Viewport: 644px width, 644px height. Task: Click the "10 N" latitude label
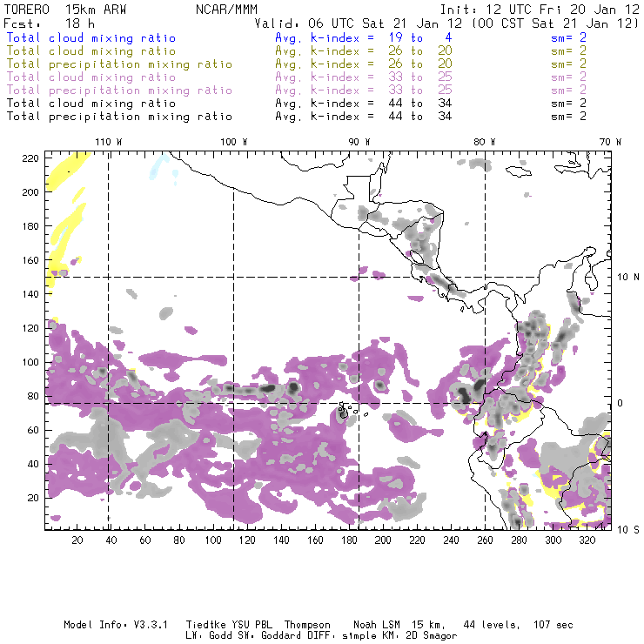[628, 278]
